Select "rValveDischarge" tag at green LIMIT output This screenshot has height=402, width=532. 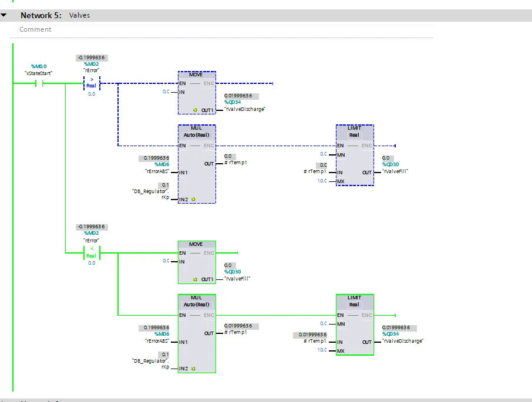coord(403,341)
